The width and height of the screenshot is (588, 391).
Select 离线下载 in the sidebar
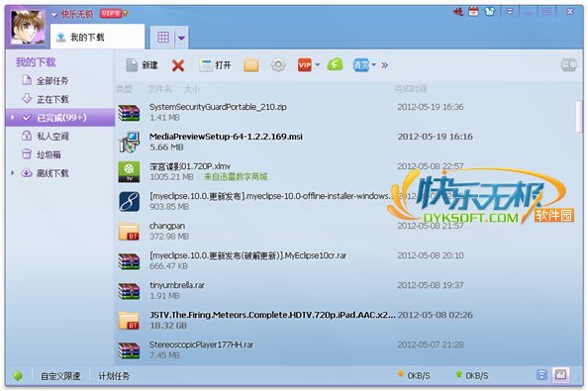[52, 173]
